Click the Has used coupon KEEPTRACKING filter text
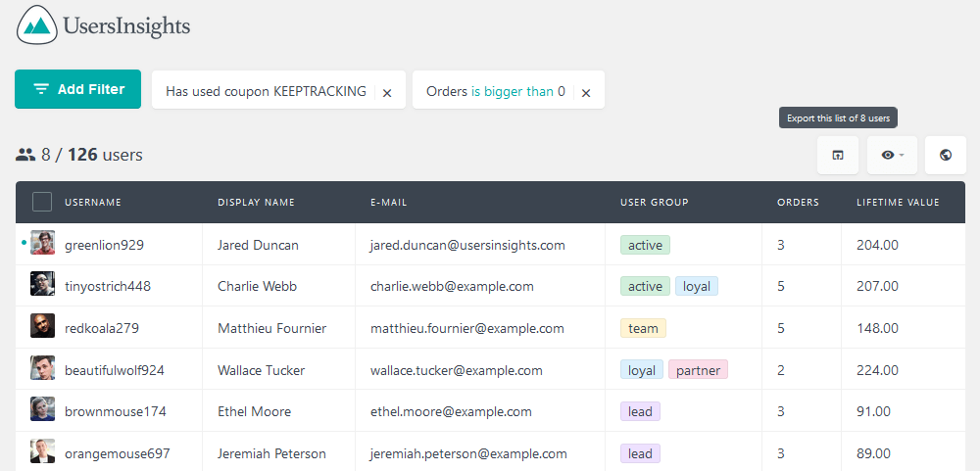The width and height of the screenshot is (980, 471). 266,91
